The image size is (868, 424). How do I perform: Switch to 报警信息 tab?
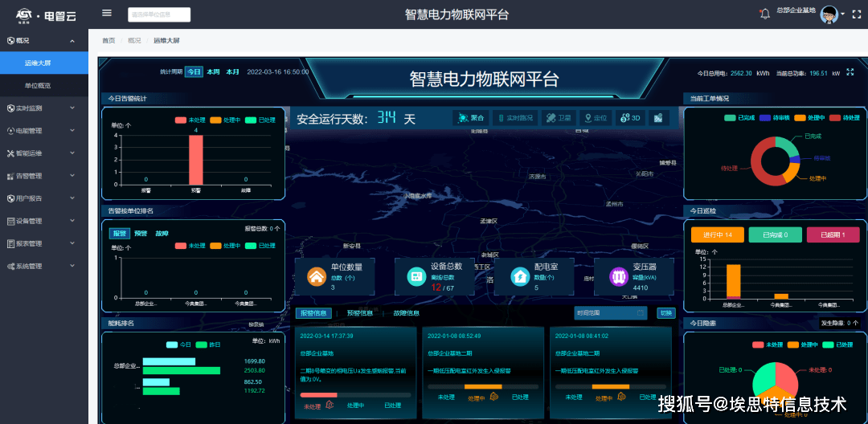point(314,313)
